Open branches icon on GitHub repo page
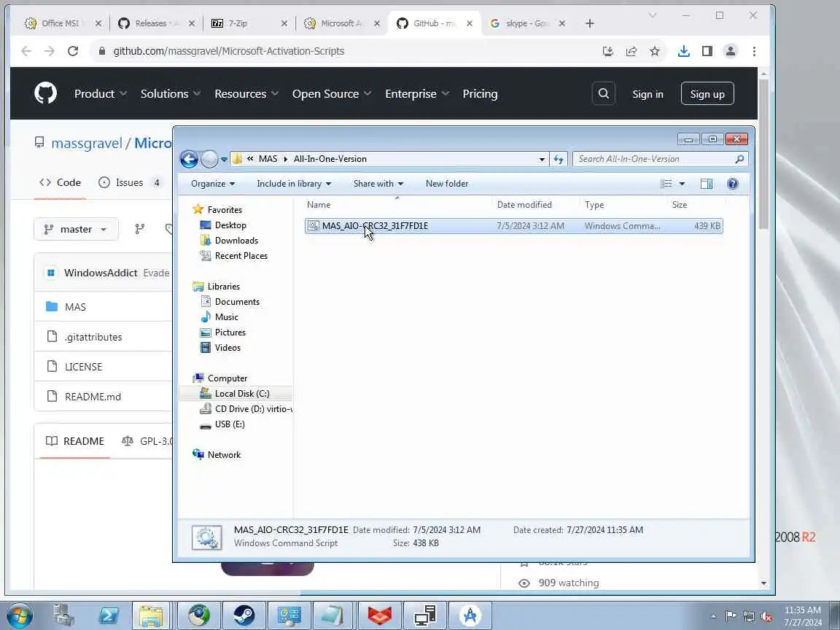 point(140,229)
